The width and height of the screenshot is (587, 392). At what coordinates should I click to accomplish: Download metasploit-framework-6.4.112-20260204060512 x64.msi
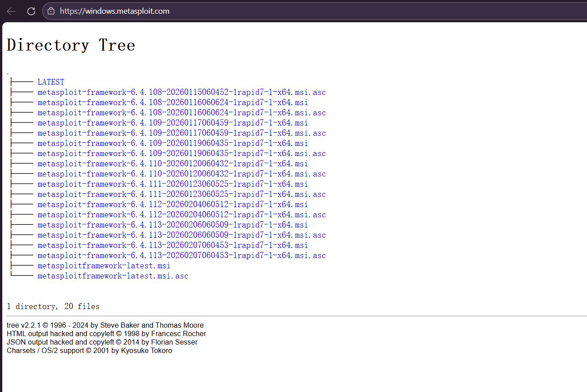pyautogui.click(x=173, y=204)
